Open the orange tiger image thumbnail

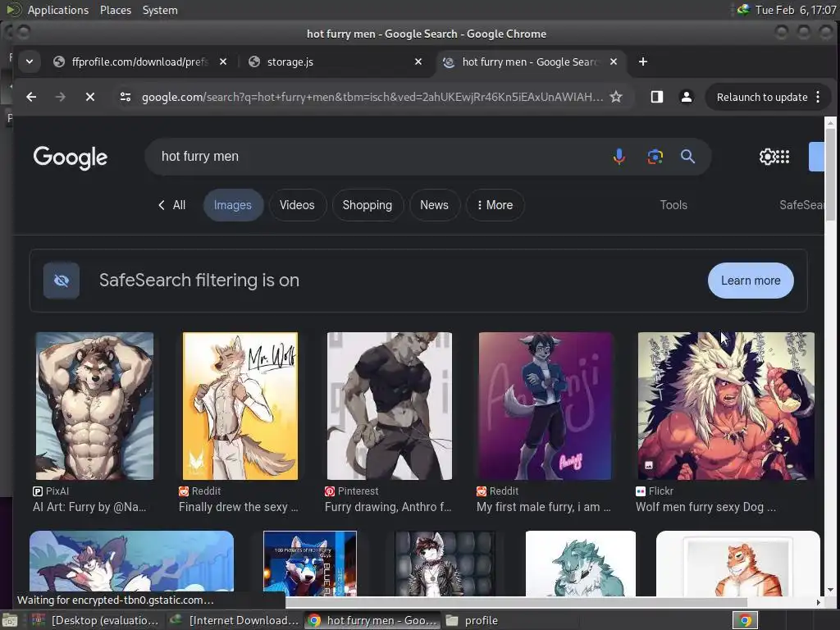click(x=737, y=564)
